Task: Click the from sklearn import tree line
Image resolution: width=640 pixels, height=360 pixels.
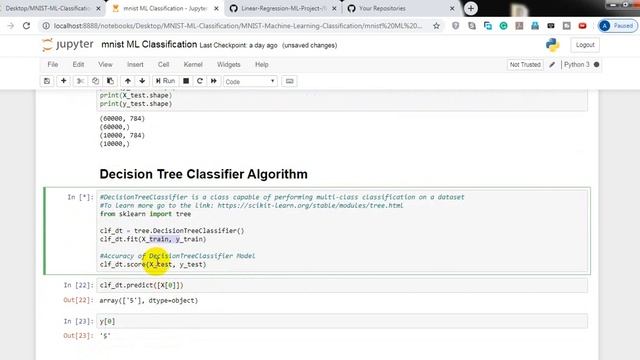Action: click(145, 214)
